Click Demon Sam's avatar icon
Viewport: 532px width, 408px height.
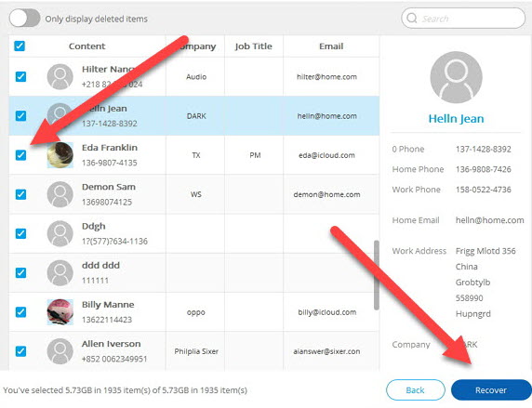point(60,194)
